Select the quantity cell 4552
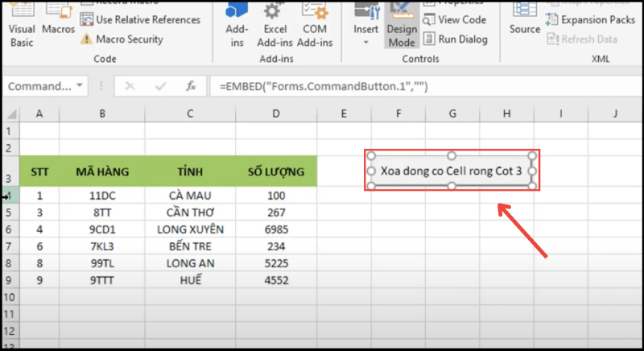Image resolution: width=644 pixels, height=351 pixels. [x=276, y=280]
